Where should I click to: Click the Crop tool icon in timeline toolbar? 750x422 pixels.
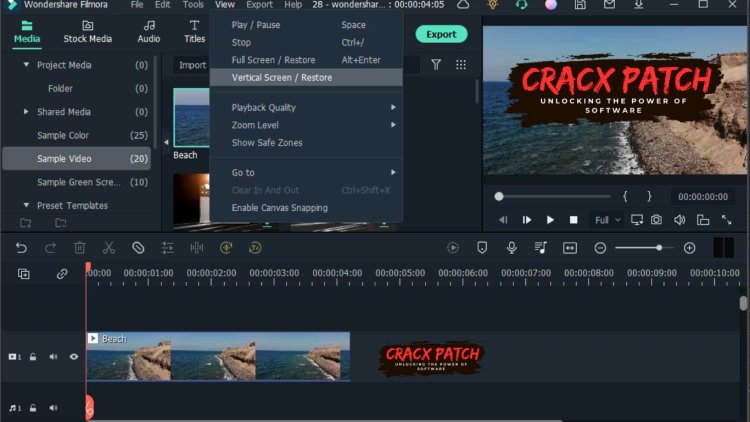click(138, 248)
